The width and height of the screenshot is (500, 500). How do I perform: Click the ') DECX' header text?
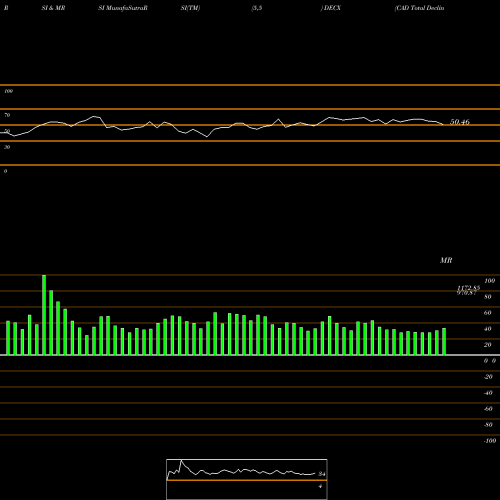(331, 8)
